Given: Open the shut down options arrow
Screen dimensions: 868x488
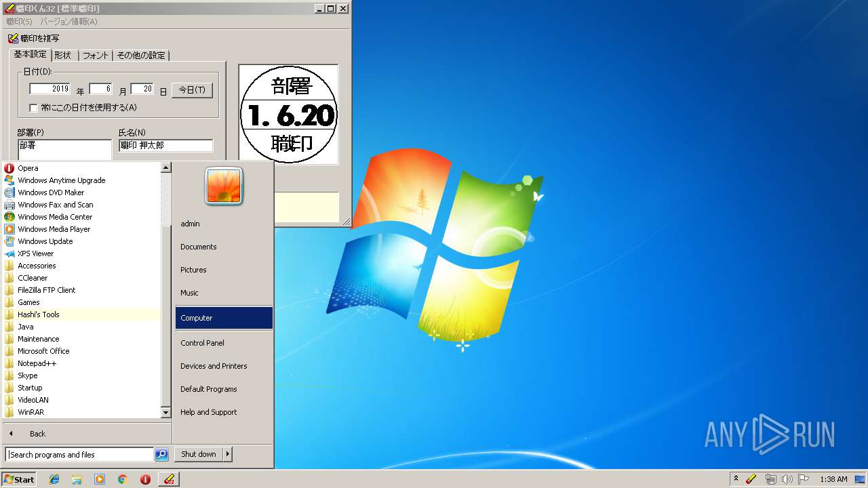Looking at the screenshot, I should [227, 454].
